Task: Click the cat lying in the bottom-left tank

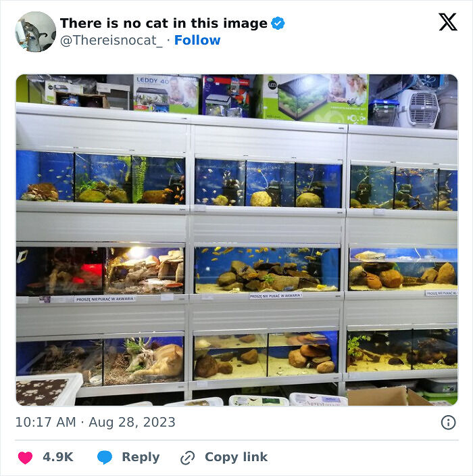Action: pyautogui.click(x=159, y=362)
